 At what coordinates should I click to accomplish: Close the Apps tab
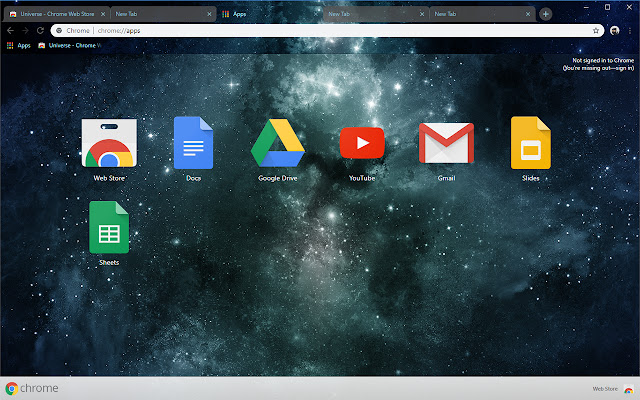[316, 14]
